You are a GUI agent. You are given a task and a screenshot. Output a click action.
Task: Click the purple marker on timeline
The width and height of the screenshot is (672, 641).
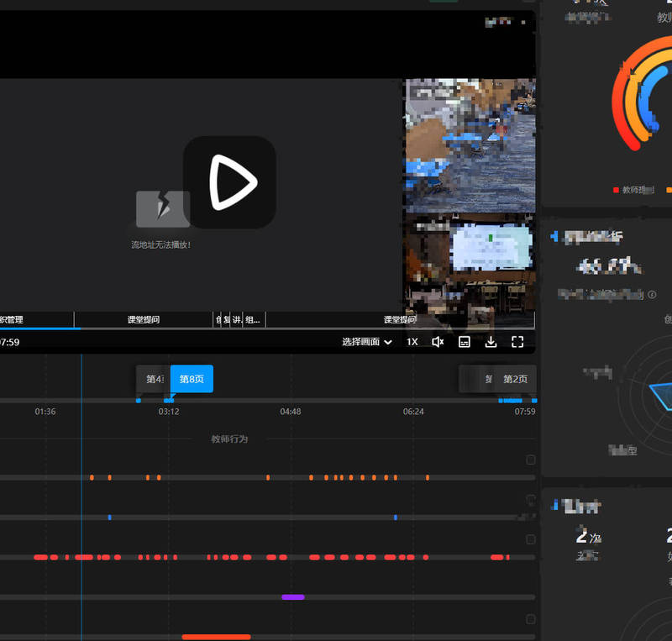(292, 597)
